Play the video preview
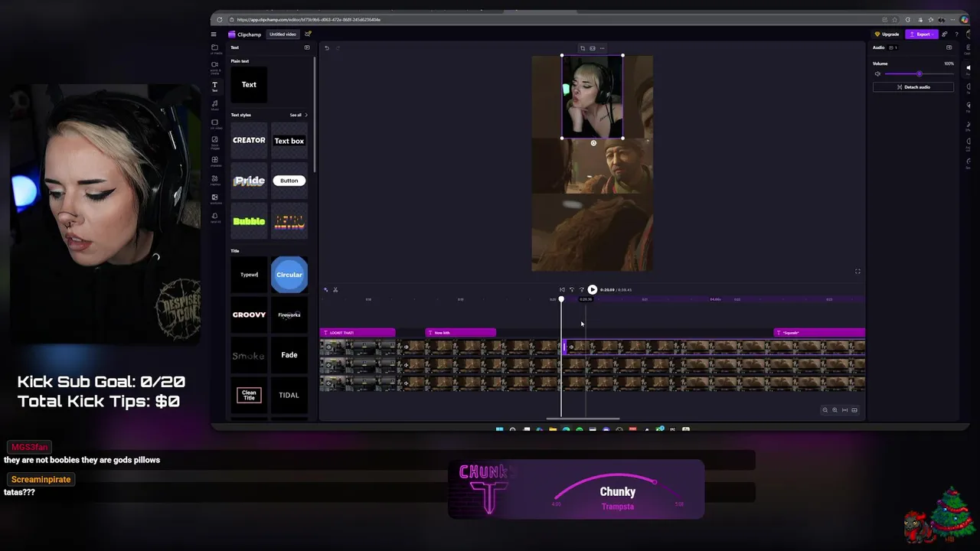 coord(593,290)
